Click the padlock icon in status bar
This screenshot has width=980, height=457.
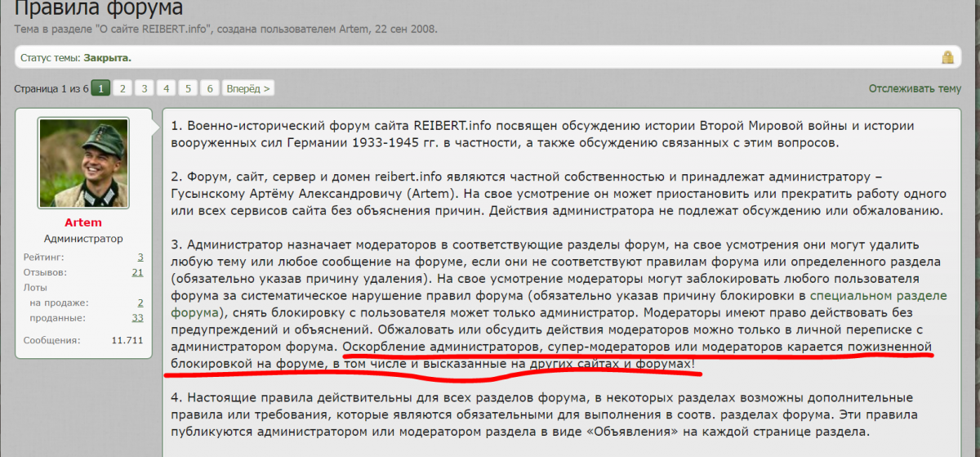[x=947, y=57]
